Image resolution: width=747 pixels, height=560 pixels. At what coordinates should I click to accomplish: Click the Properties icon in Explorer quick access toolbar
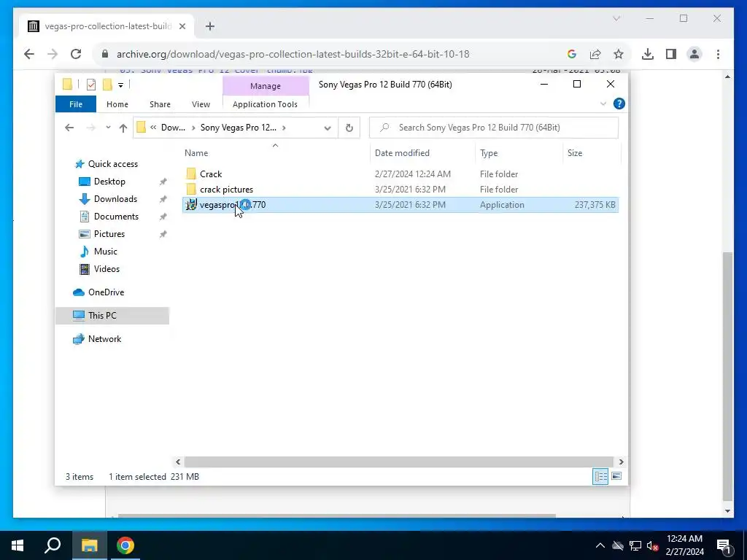pyautogui.click(x=91, y=85)
